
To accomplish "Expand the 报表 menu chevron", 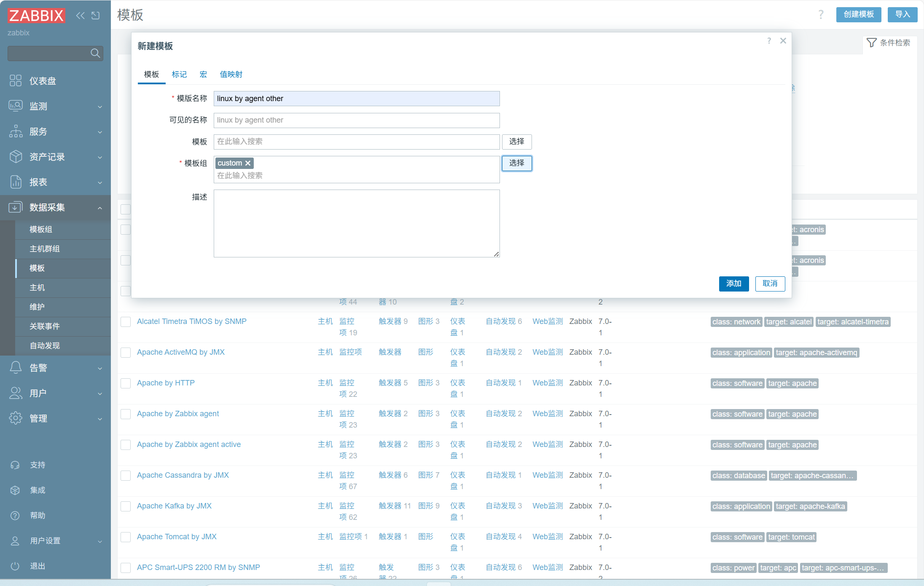I will tap(100, 182).
